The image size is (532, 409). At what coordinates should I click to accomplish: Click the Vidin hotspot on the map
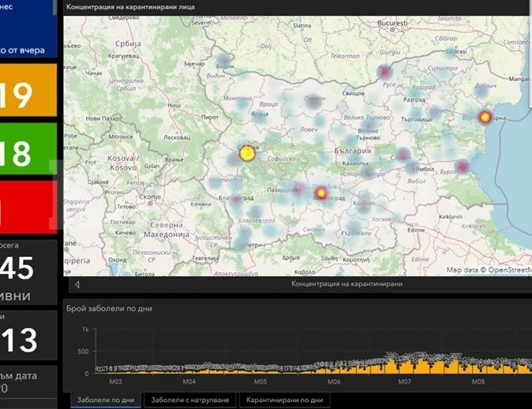(x=224, y=60)
